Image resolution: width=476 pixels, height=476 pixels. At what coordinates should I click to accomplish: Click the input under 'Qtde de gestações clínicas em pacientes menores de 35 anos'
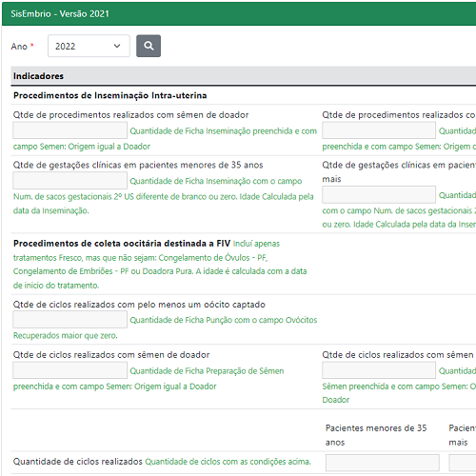70,181
